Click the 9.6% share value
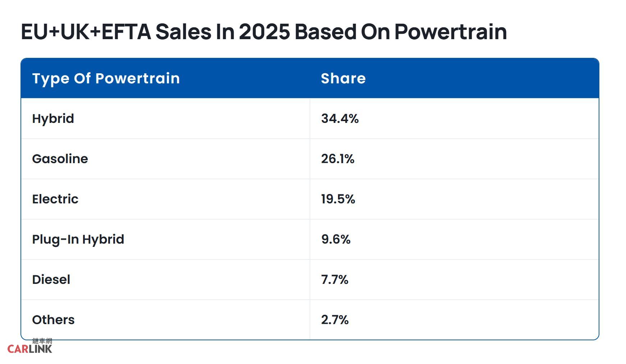 [336, 239]
